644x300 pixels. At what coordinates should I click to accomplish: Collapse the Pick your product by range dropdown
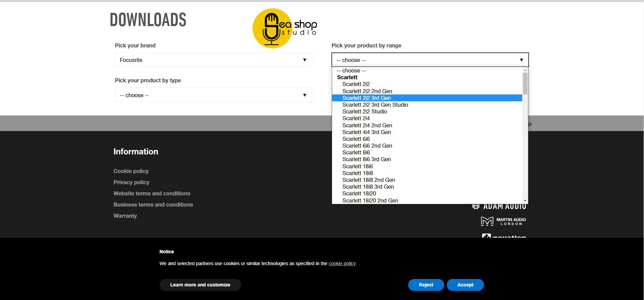430,60
